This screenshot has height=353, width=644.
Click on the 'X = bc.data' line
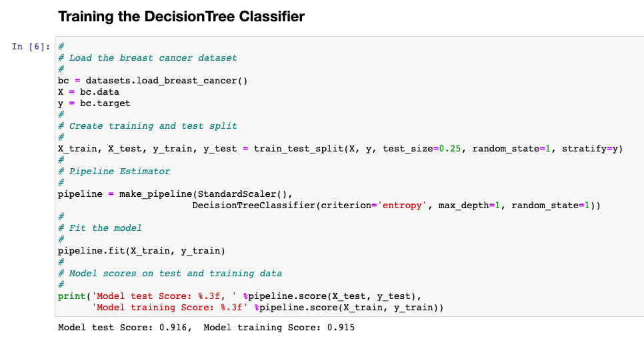(x=89, y=92)
